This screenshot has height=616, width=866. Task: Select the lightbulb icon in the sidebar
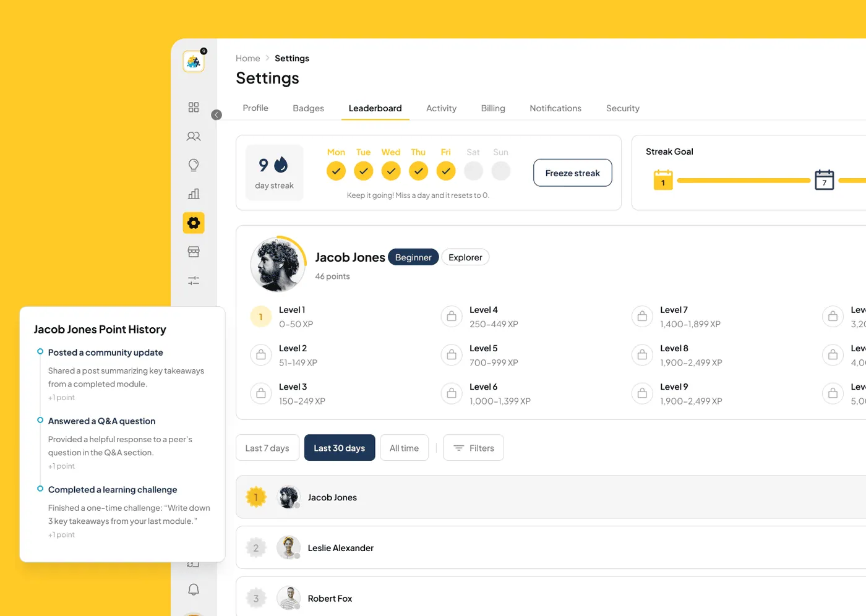pyautogui.click(x=194, y=165)
